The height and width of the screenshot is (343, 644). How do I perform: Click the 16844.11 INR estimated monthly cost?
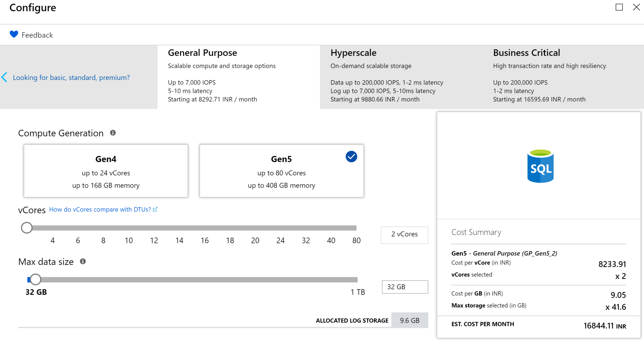(605, 326)
